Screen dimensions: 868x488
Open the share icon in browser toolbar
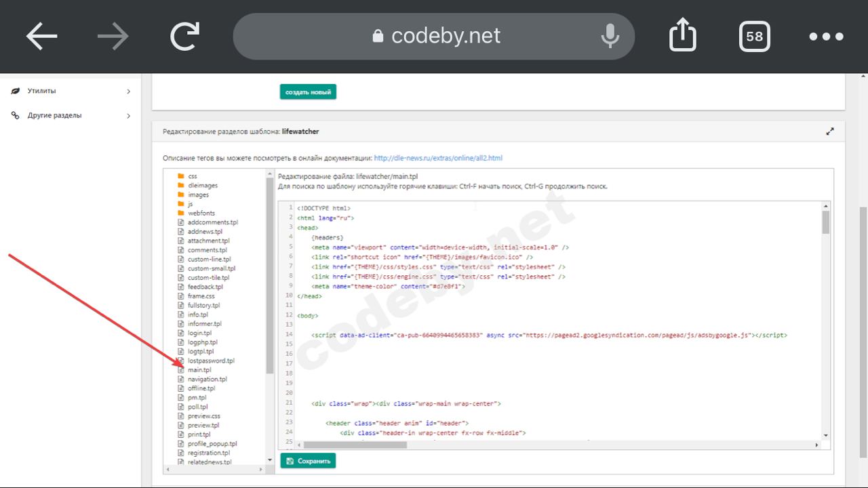[x=683, y=35]
